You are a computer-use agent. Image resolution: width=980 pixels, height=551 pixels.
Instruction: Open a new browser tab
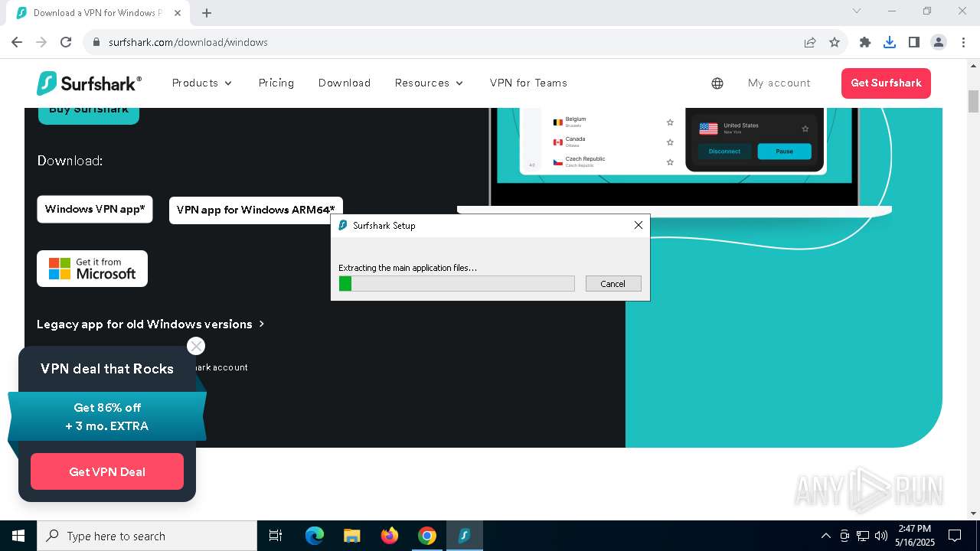tap(207, 12)
